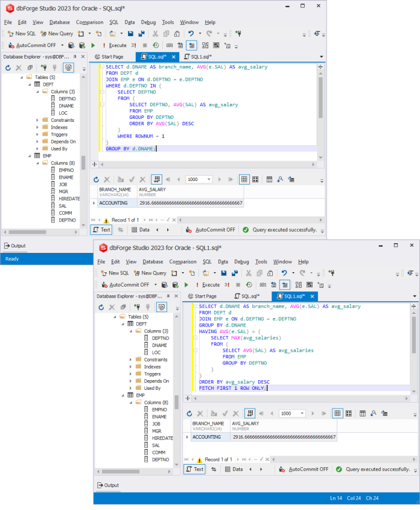Refresh the Database Explorer in the top window

pos(8,68)
